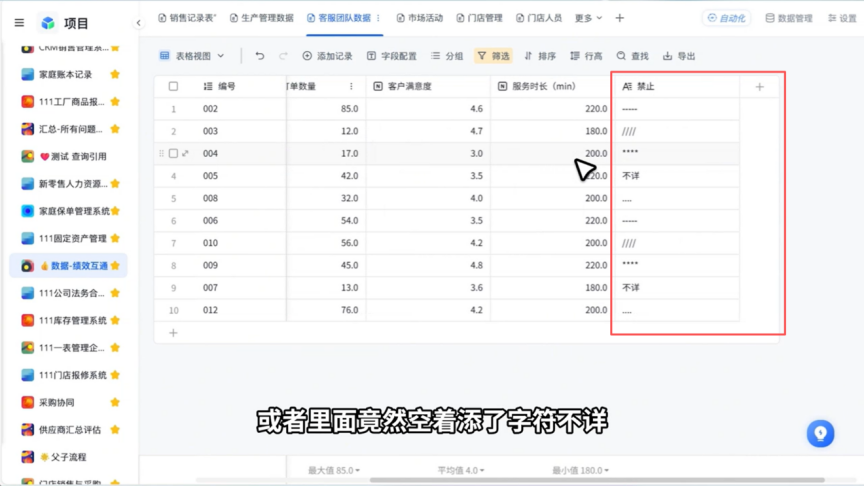This screenshot has width=864, height=486.
Task: Toggle favorite star for 采购协同
Action: click(x=115, y=402)
